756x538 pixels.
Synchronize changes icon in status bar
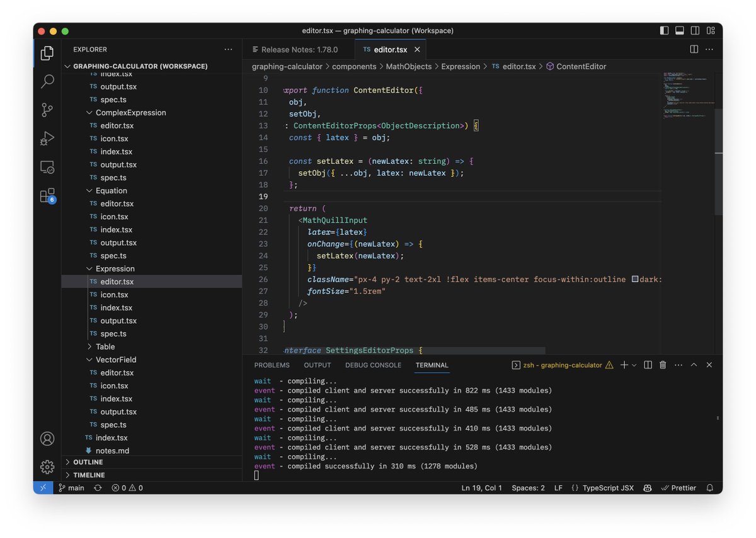[98, 488]
